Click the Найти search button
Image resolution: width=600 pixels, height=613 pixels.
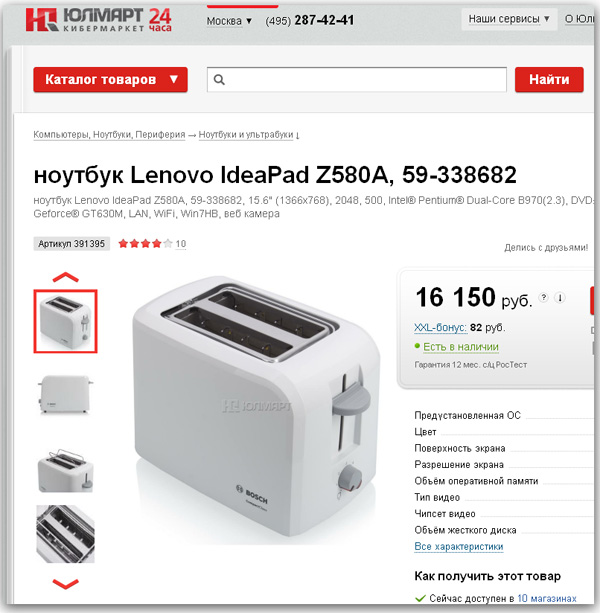click(x=549, y=80)
